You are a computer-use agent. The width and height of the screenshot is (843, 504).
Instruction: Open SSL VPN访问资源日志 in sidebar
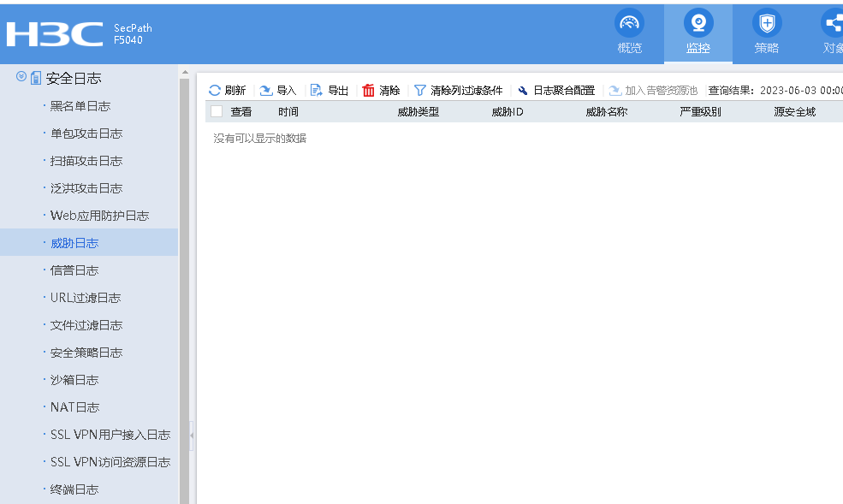point(110,462)
